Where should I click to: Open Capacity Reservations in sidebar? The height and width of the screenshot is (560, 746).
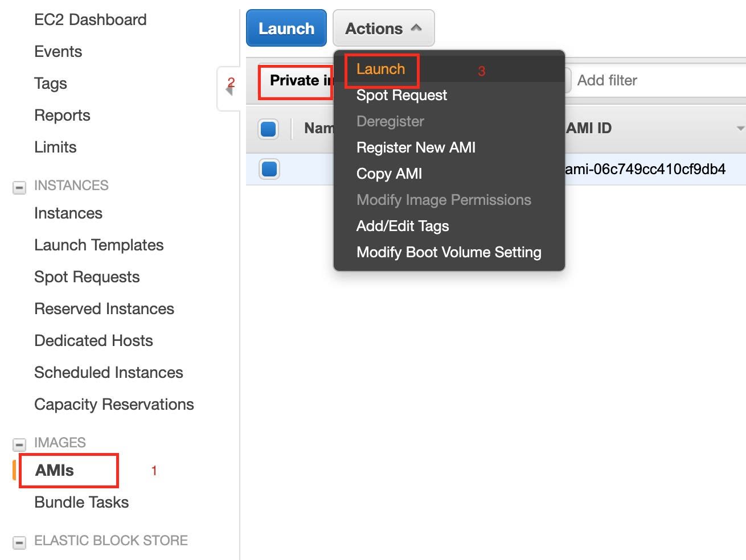pos(114,405)
